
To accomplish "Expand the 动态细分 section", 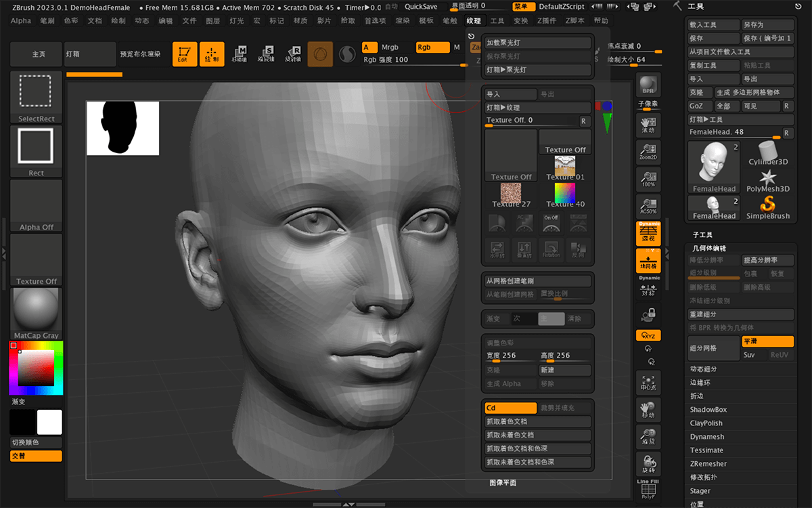I will pos(703,369).
